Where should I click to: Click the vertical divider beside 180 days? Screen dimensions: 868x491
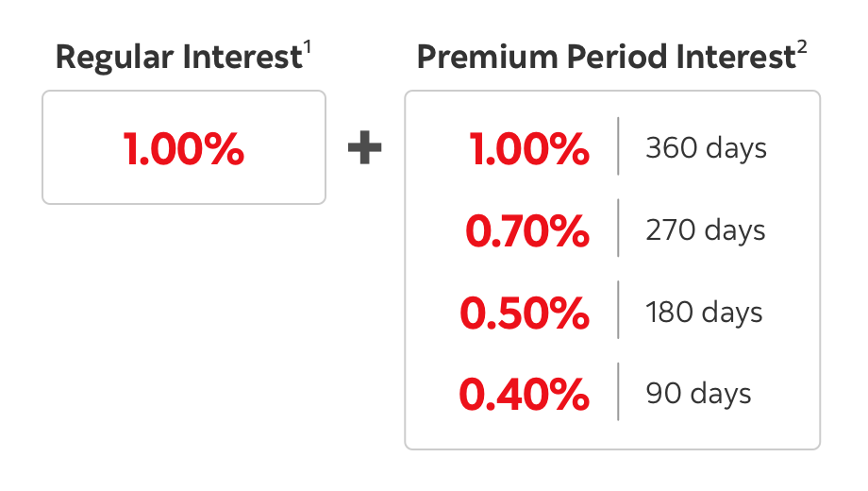[x=618, y=310]
